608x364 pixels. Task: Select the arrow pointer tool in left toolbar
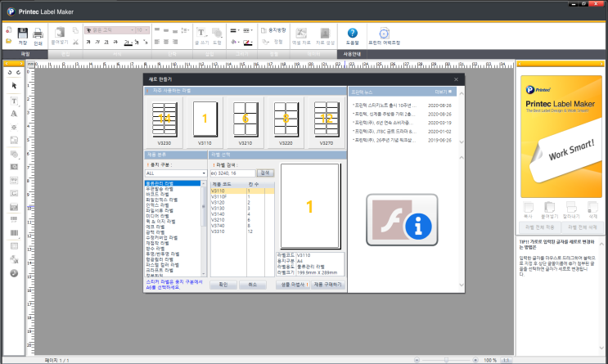[14, 85]
